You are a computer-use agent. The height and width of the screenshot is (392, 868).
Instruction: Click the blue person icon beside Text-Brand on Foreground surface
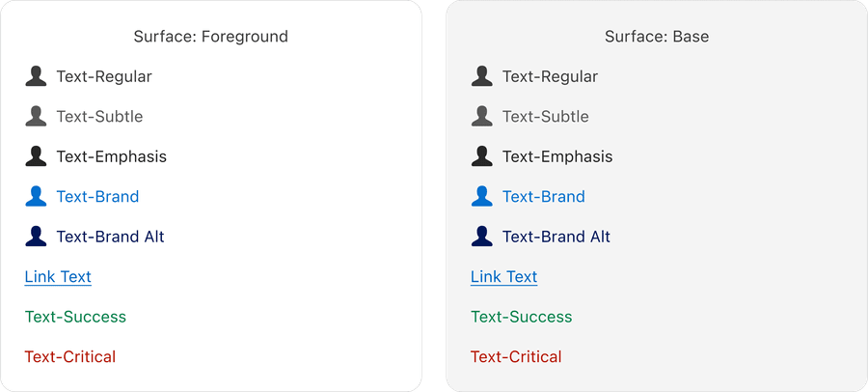36,197
